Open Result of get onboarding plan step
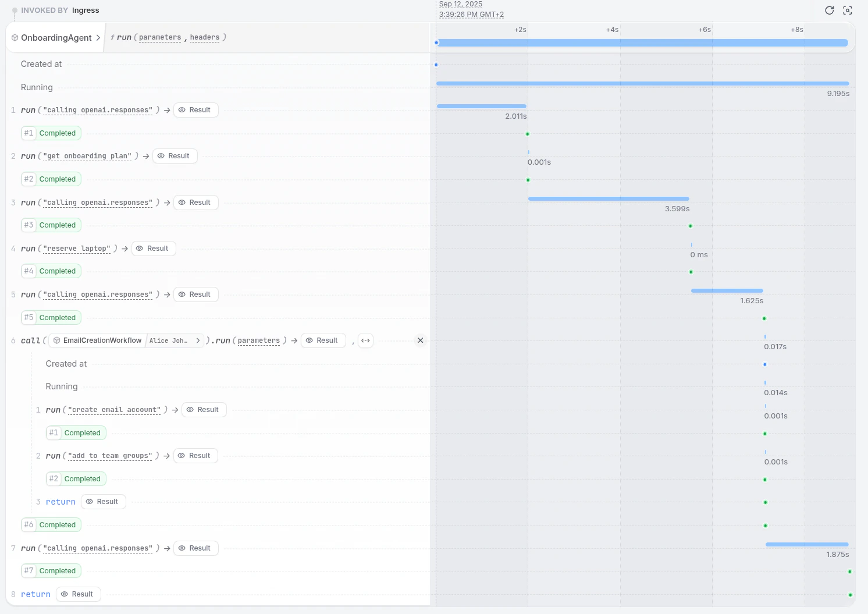 click(175, 156)
